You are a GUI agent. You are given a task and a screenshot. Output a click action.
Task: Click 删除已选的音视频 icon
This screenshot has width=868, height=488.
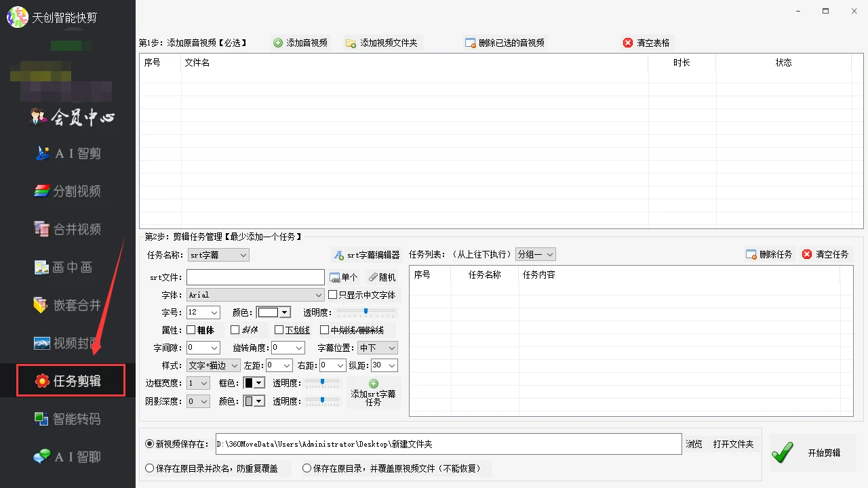(x=470, y=43)
